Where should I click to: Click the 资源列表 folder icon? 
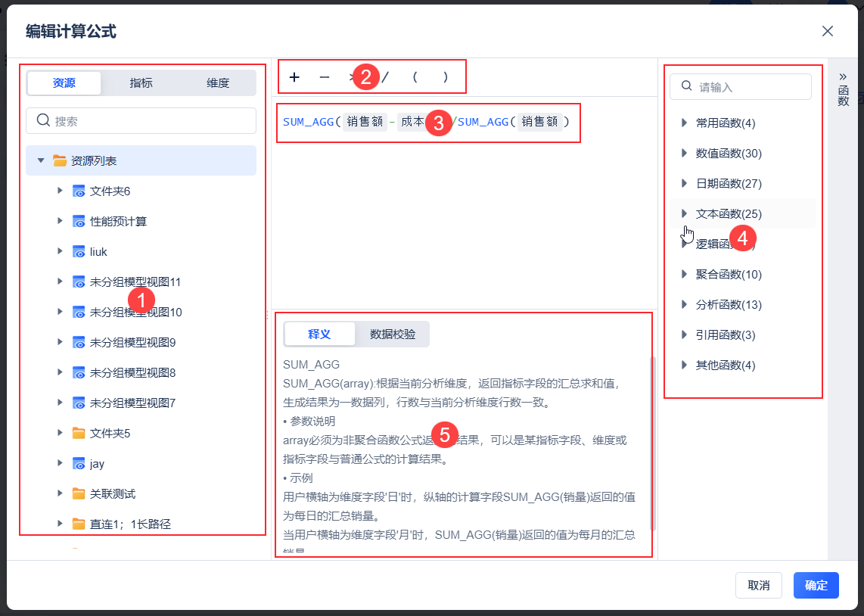pyautogui.click(x=60, y=161)
